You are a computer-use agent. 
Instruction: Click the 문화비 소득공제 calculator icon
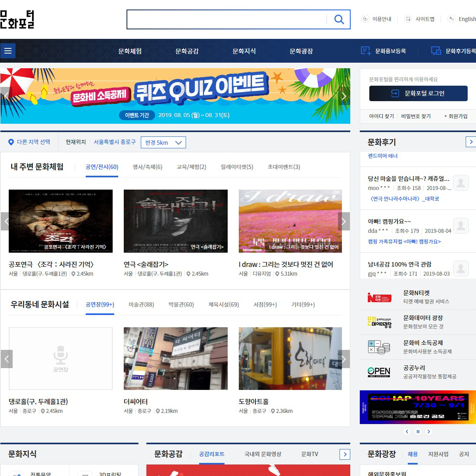(x=379, y=347)
